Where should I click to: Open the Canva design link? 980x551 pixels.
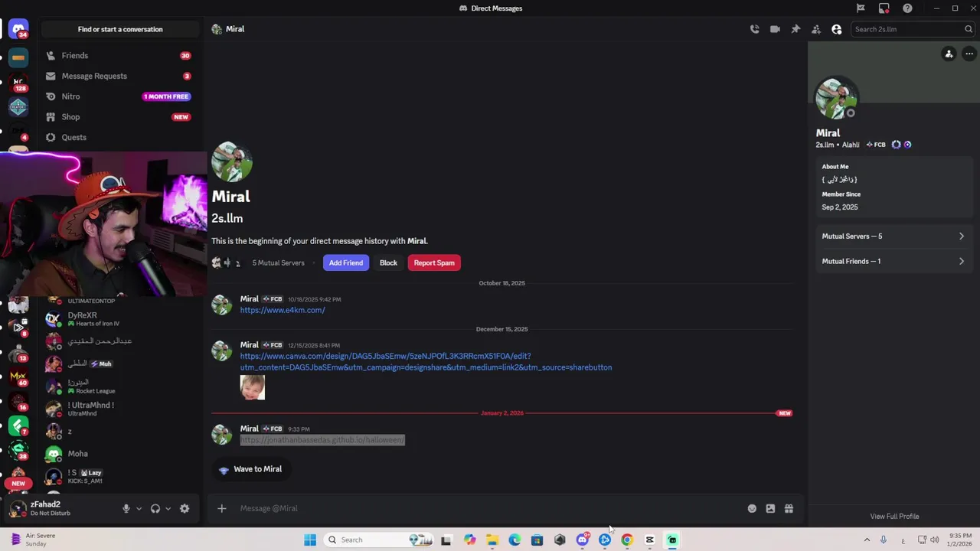click(426, 361)
